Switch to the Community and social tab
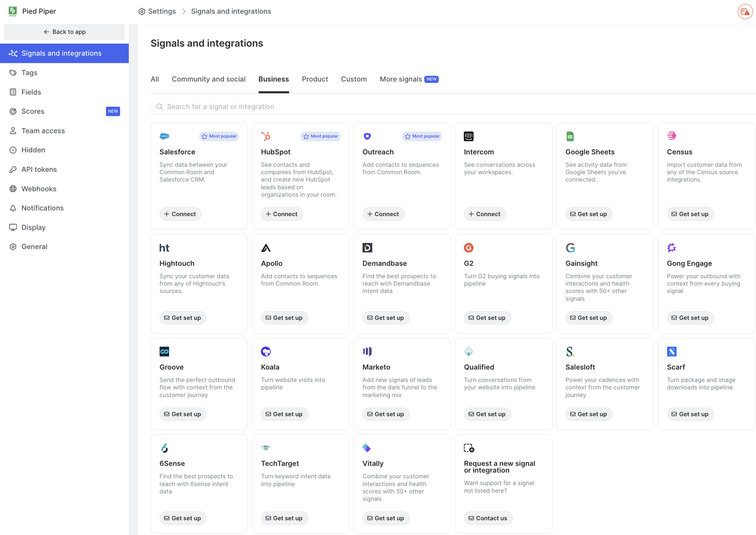The height and width of the screenshot is (535, 756). (x=208, y=79)
